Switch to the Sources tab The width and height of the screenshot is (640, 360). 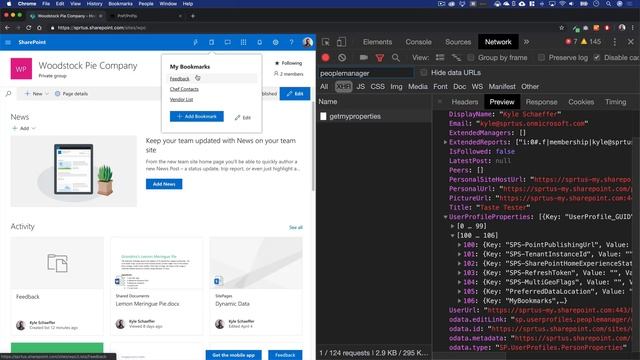458,42
